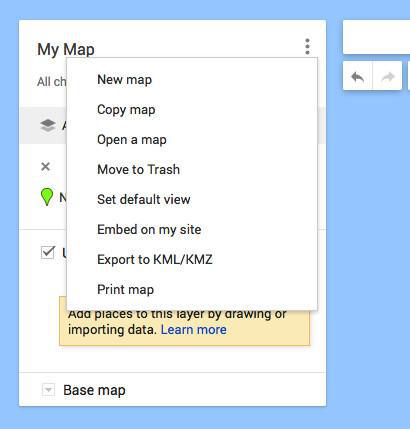Expand the Base map dropdown arrow

[48, 389]
